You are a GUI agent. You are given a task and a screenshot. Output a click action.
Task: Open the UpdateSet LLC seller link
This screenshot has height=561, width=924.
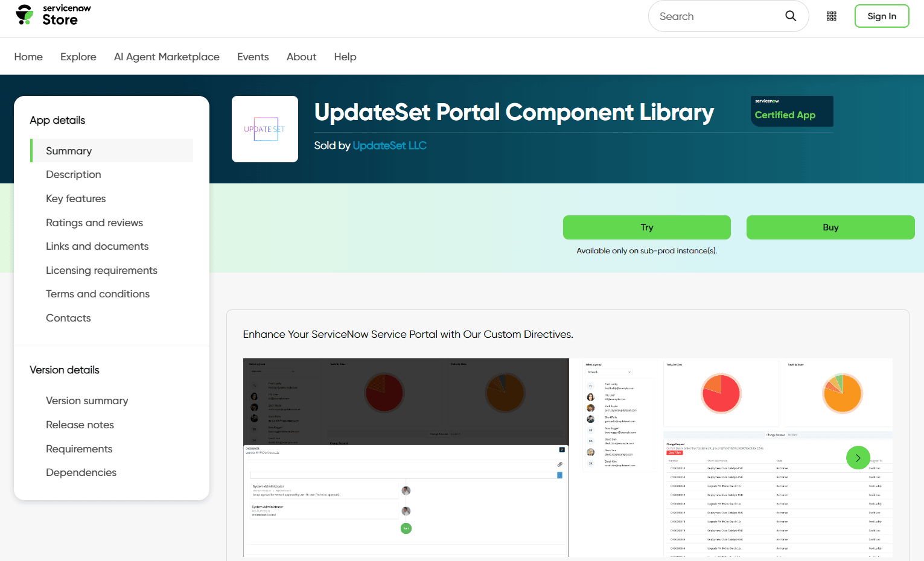[x=389, y=145]
